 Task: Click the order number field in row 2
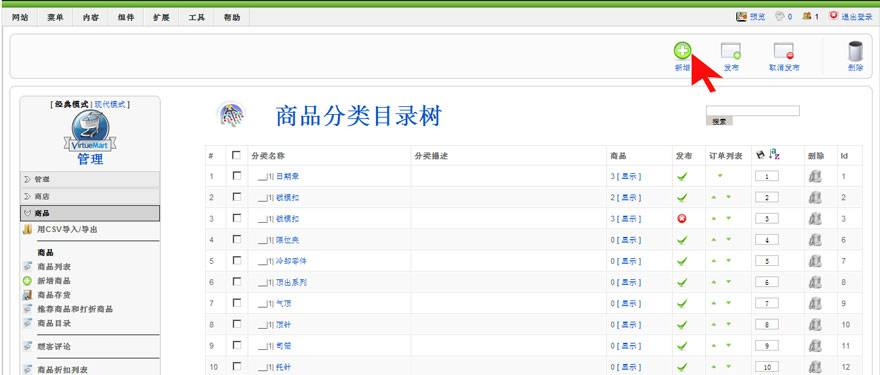point(767,198)
